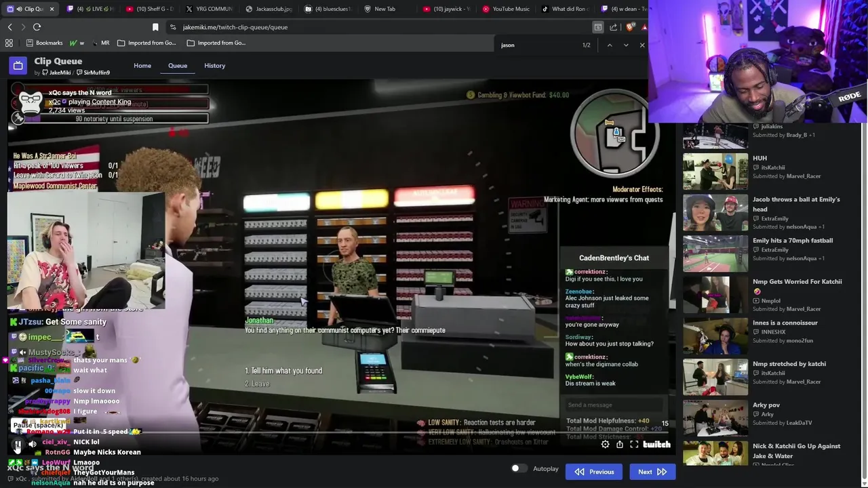Expand first Imported from Go... folder
The image size is (868, 488).
click(146, 43)
